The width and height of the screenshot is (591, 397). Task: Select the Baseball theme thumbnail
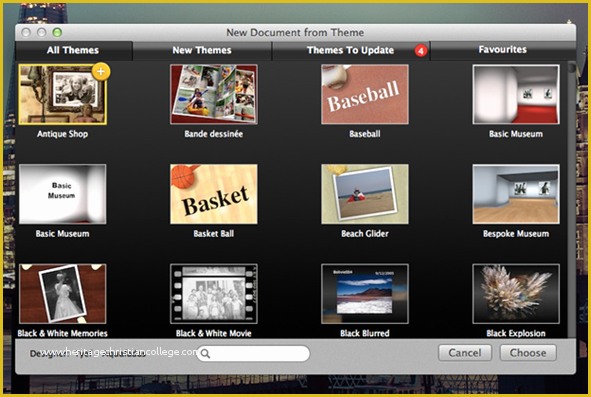tap(365, 94)
